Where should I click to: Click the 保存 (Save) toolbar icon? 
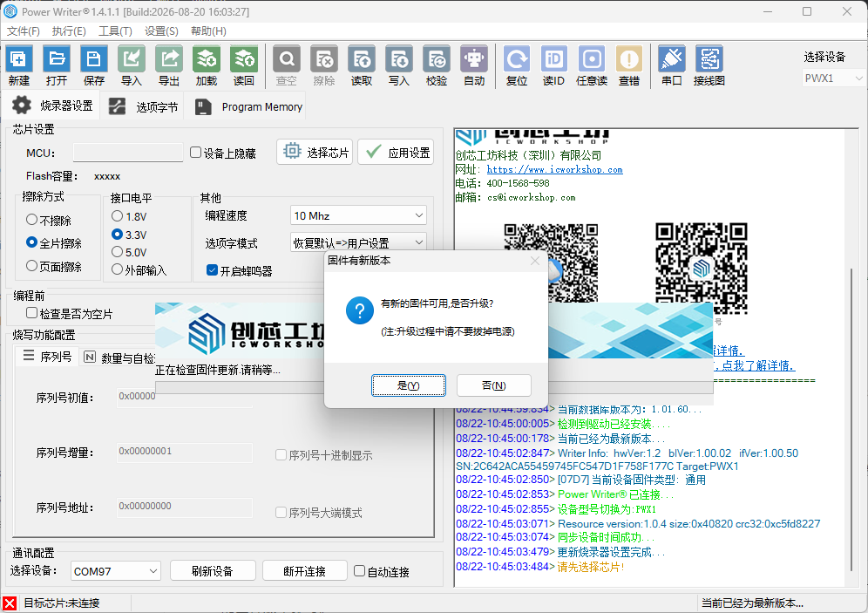pyautogui.click(x=94, y=65)
